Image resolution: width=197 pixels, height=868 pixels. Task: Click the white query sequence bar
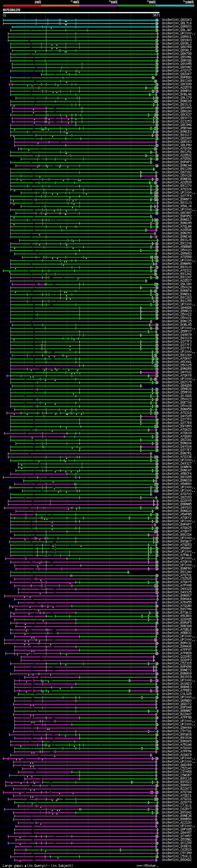(x=81, y=13)
